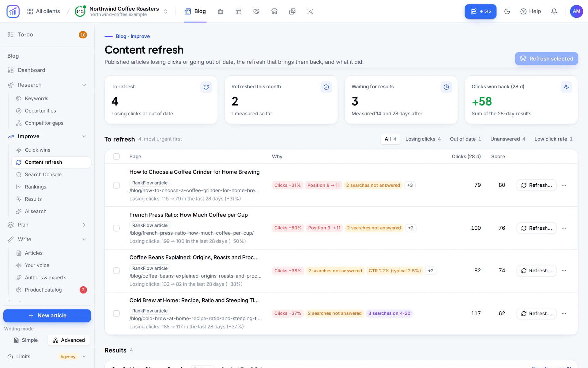Open the storefront icon in top navigation
Viewport: 588px width, 368px height.
pyautogui.click(x=274, y=11)
